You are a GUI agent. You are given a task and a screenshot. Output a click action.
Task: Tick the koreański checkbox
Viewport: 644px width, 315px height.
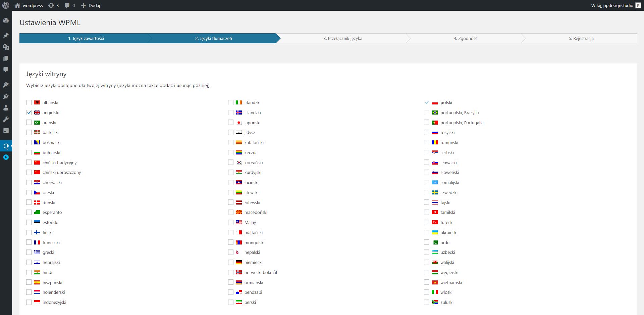[231, 162]
